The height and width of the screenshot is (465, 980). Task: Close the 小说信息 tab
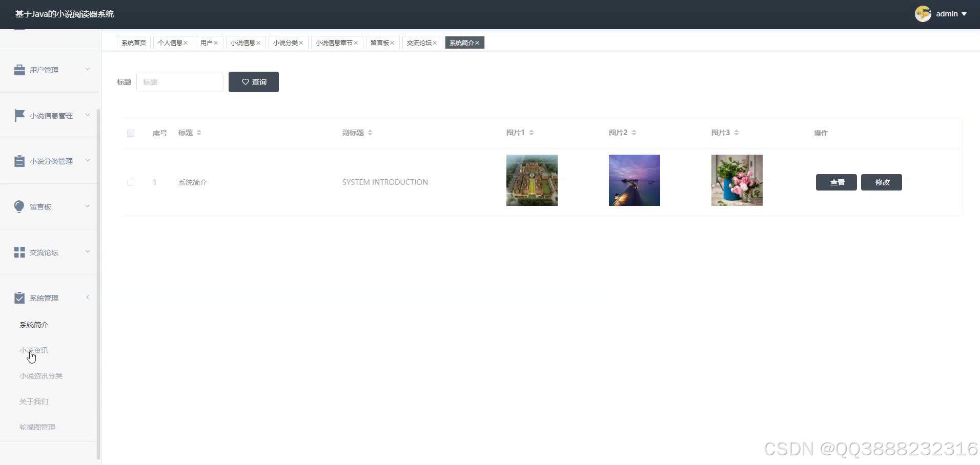[258, 43]
